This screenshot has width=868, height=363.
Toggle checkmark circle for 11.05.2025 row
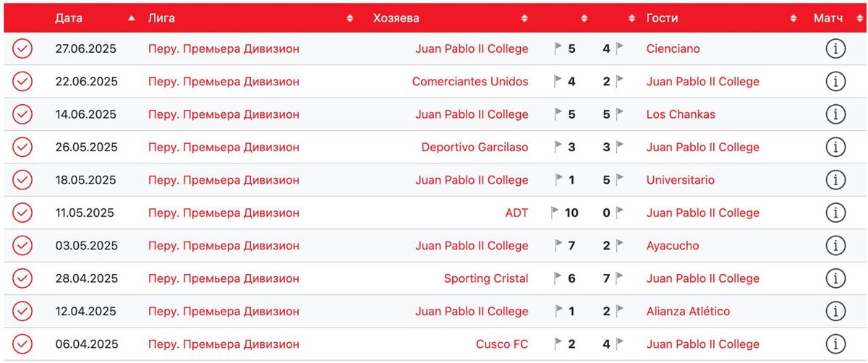coord(22,213)
